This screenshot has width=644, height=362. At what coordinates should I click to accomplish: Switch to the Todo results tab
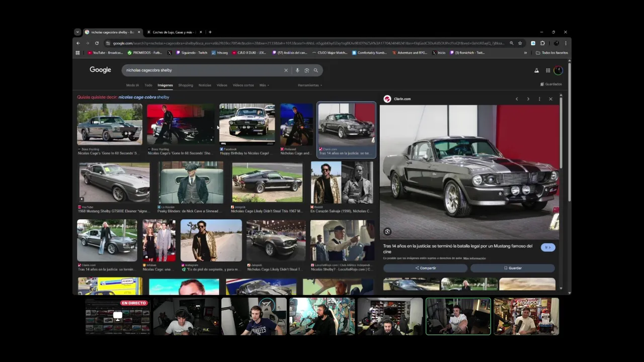click(148, 85)
